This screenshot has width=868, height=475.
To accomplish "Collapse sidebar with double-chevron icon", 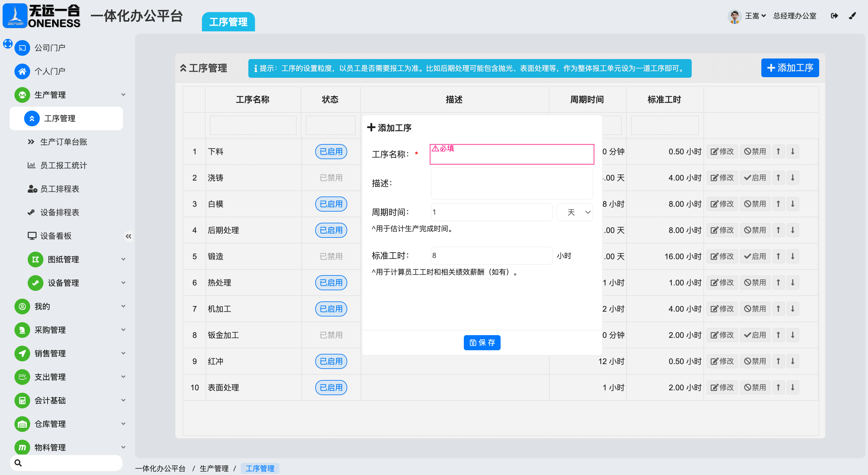I will (x=128, y=236).
